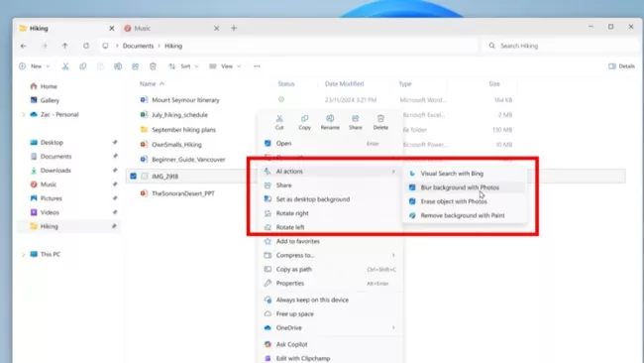
Task: Click the toolbar Copy icon
Action: pos(83,66)
